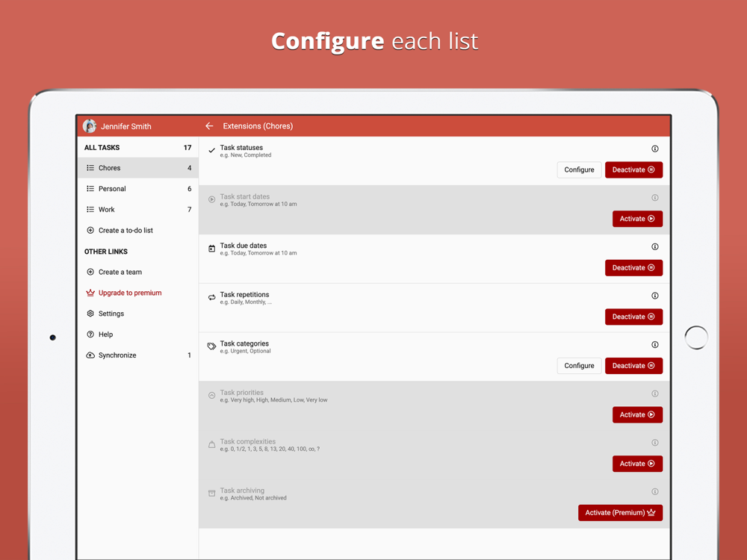Image resolution: width=747 pixels, height=560 pixels.
Task: Open Settings from sidebar
Action: [x=137, y=314]
